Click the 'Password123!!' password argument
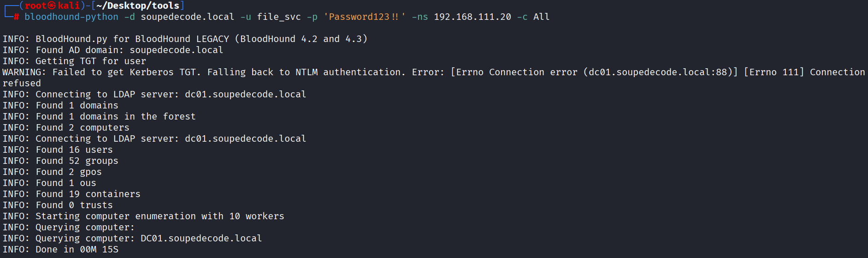This screenshot has height=258, width=868. click(x=364, y=17)
